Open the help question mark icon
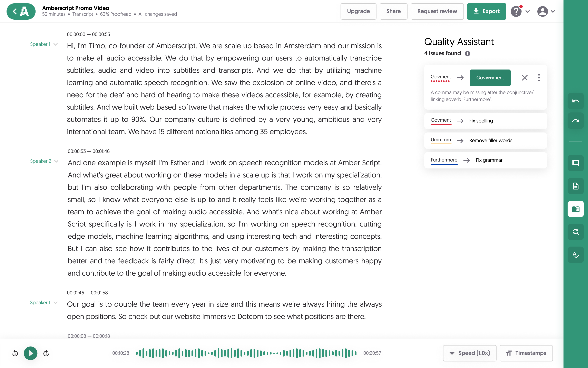Viewport: 588px width, 368px height. point(516,11)
